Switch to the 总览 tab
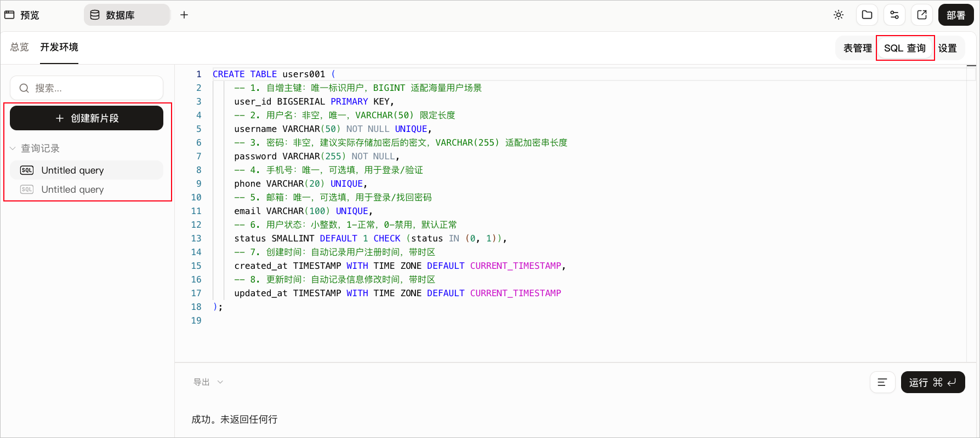Screen dimensions: 980x438 (x=20, y=47)
